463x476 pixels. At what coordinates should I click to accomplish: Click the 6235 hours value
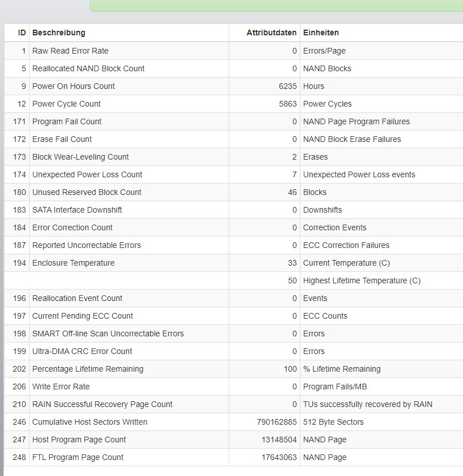click(287, 86)
